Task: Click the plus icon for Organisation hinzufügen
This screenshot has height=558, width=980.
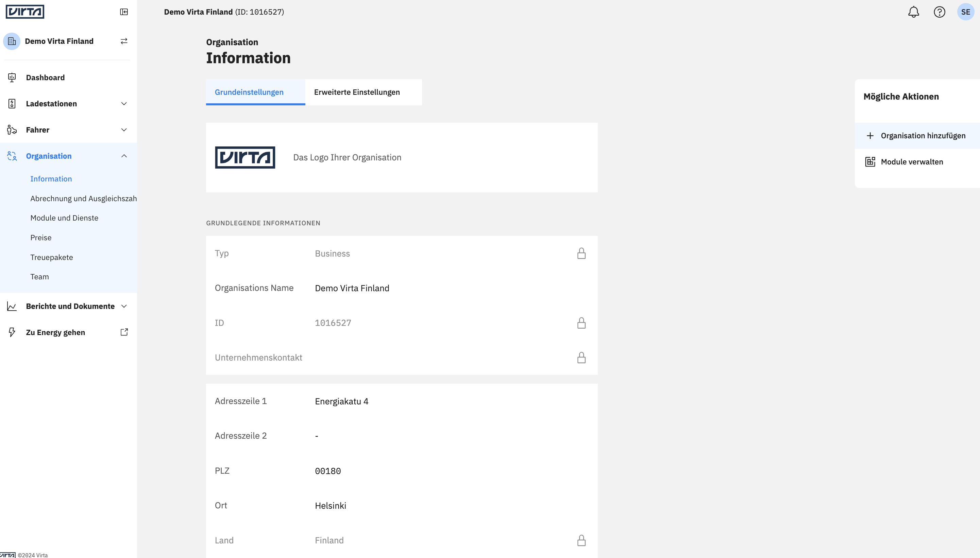Action: click(870, 136)
